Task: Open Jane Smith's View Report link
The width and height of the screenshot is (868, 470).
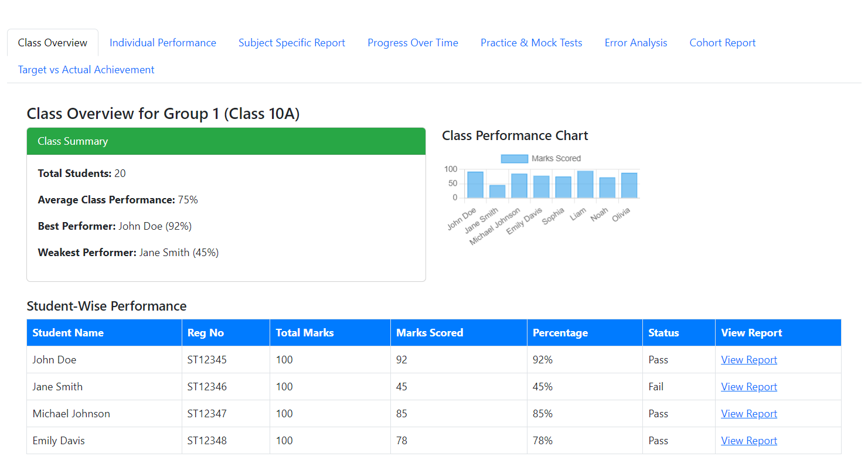Action: 748,386
